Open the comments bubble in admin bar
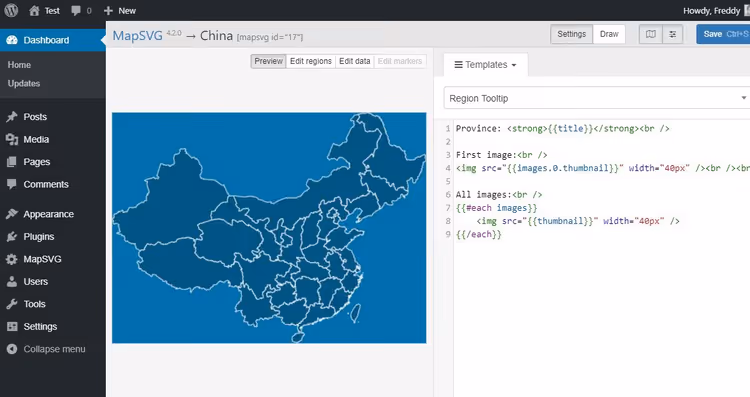The height and width of the screenshot is (397, 750). pos(76,11)
